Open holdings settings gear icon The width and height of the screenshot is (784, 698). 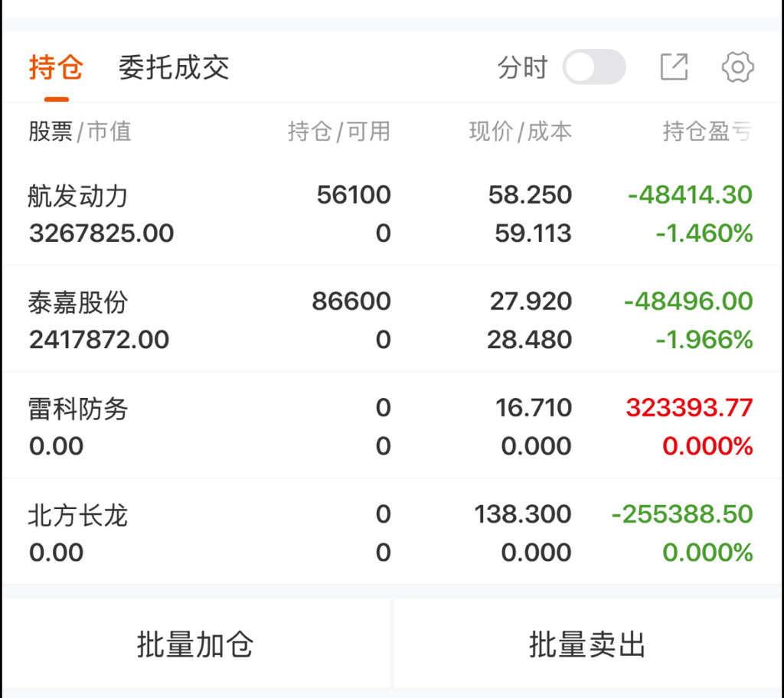(737, 67)
